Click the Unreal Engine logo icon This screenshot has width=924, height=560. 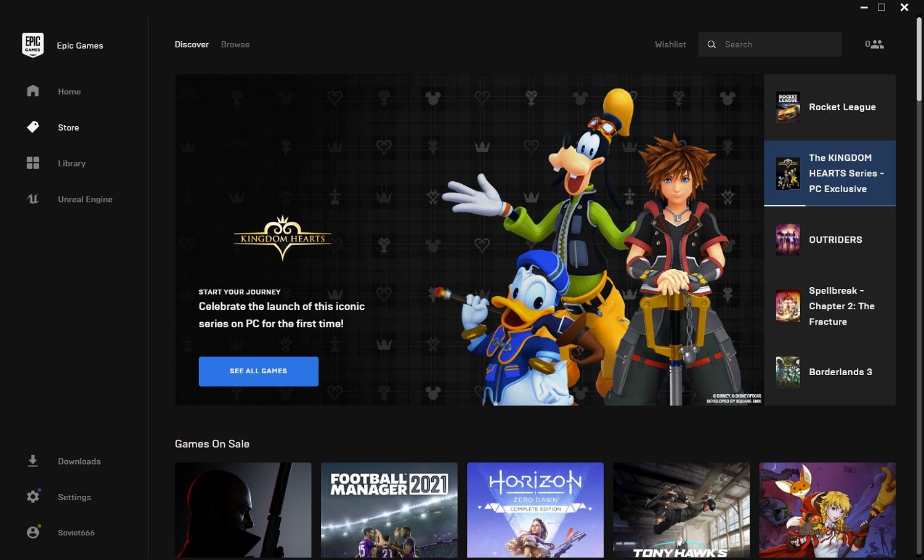coord(33,199)
